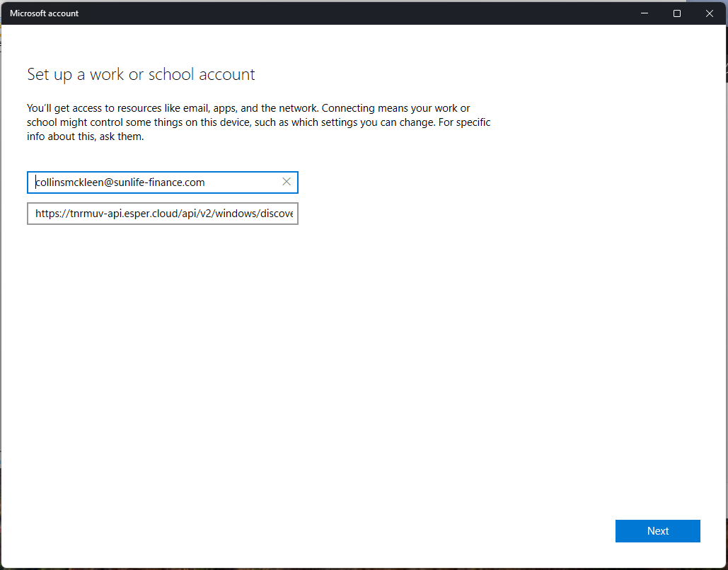Click the "Set up a work or school account" heading
728x570 pixels.
coord(141,74)
